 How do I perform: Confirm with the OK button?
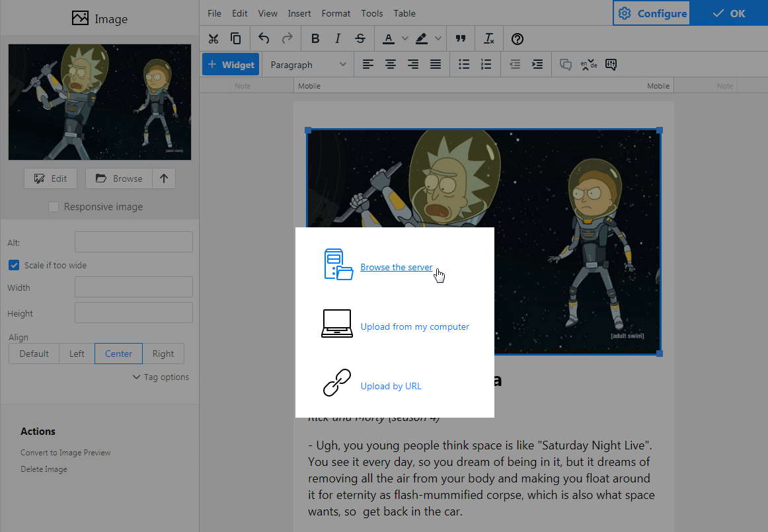coord(729,13)
